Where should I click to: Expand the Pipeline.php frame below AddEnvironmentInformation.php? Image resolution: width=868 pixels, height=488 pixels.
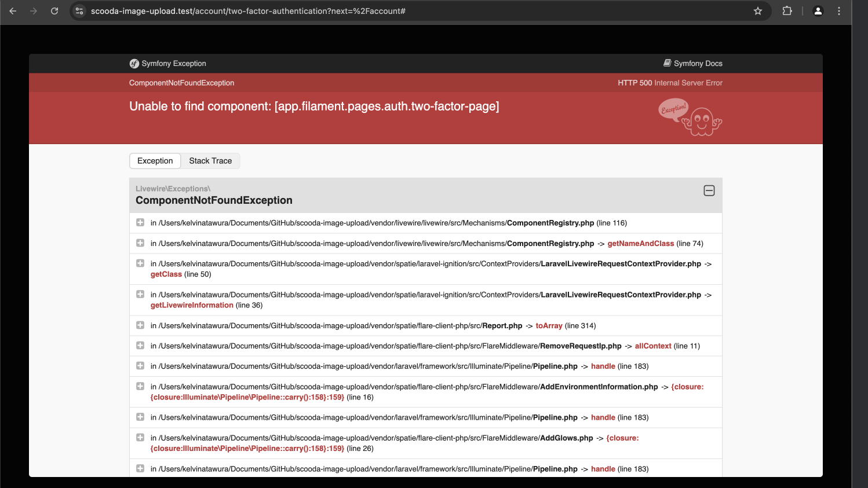(x=140, y=417)
